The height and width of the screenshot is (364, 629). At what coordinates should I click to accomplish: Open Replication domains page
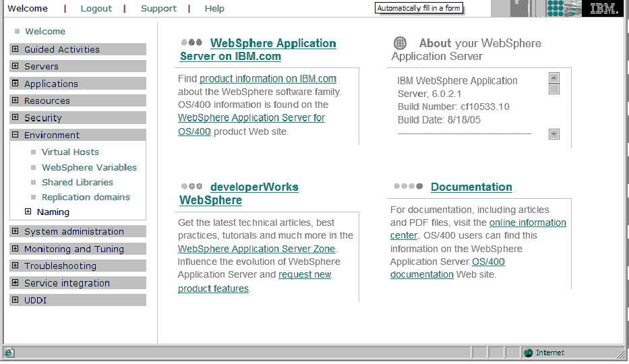tap(86, 198)
